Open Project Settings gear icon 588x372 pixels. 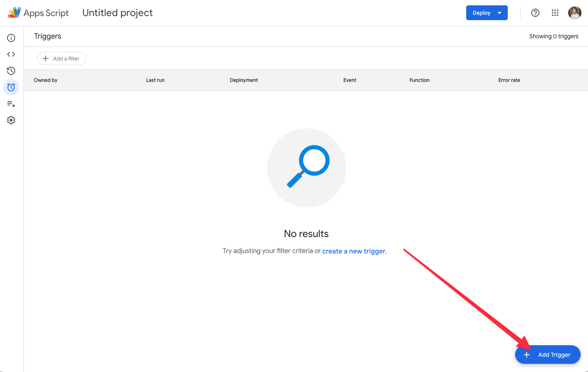[x=11, y=120]
